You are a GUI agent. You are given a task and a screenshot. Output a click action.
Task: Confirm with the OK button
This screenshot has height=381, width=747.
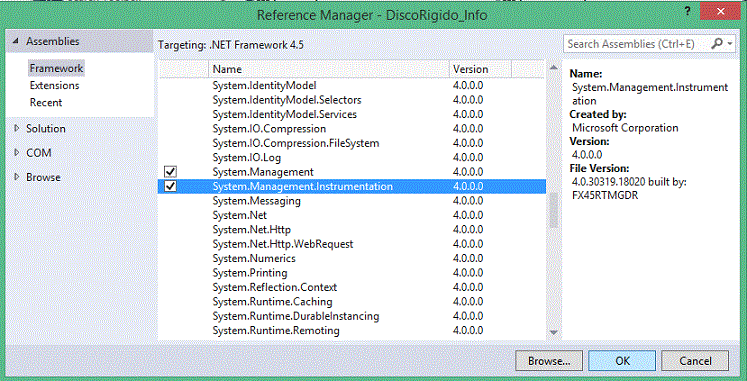pos(622,361)
